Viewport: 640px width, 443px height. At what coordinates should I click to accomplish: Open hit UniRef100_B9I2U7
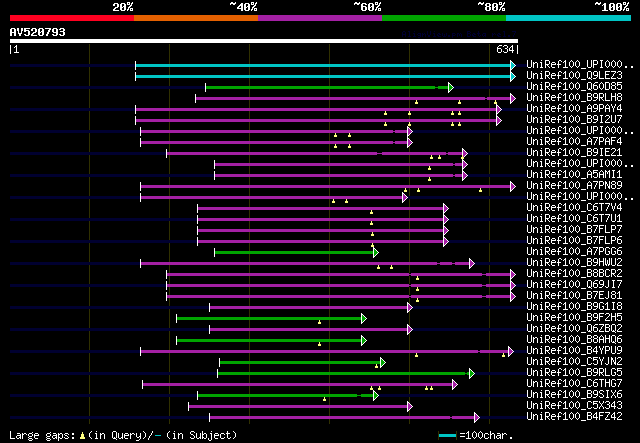pyautogui.click(x=574, y=120)
